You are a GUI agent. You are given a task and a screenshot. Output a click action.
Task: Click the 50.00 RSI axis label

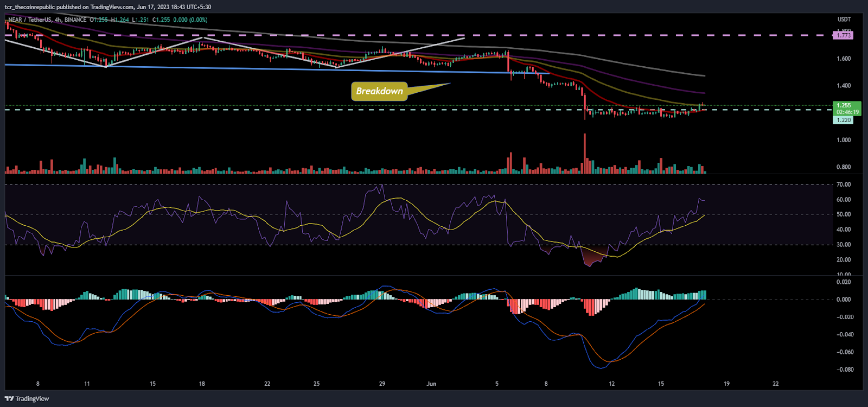(844, 214)
